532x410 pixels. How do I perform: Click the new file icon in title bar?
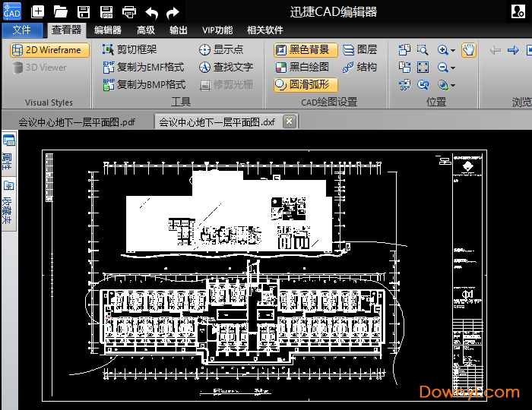coord(38,12)
